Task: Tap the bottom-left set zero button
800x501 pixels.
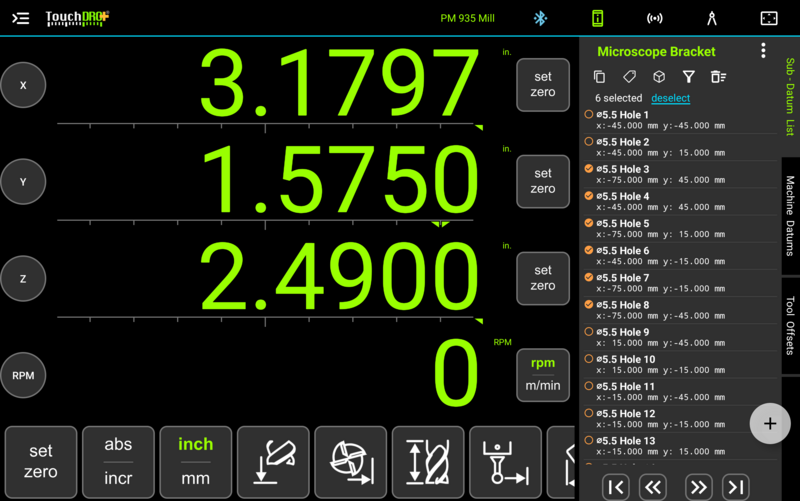Action: click(41, 462)
